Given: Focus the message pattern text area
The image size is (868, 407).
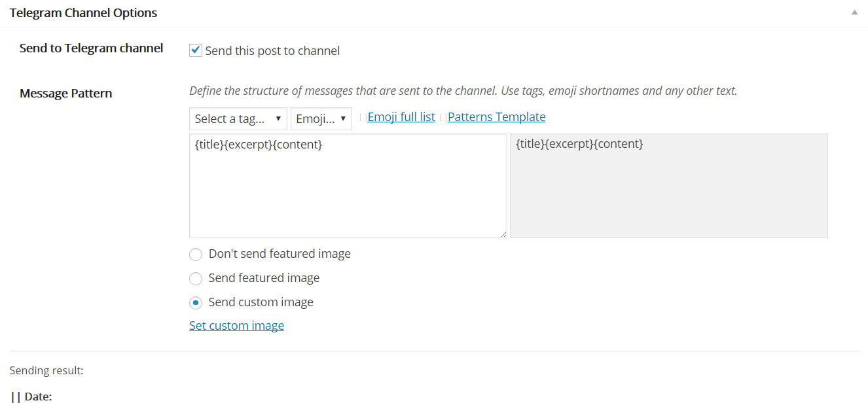Looking at the screenshot, I should coord(348,186).
